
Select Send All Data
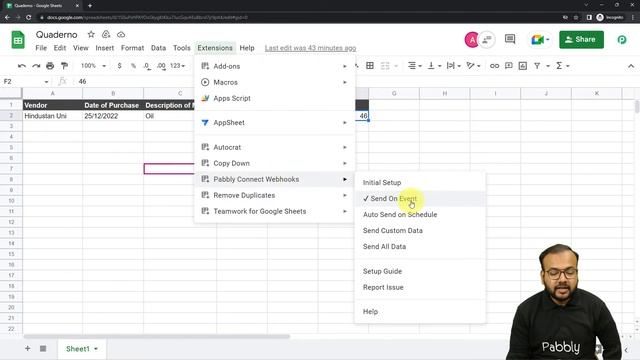pyautogui.click(x=420, y=247)
